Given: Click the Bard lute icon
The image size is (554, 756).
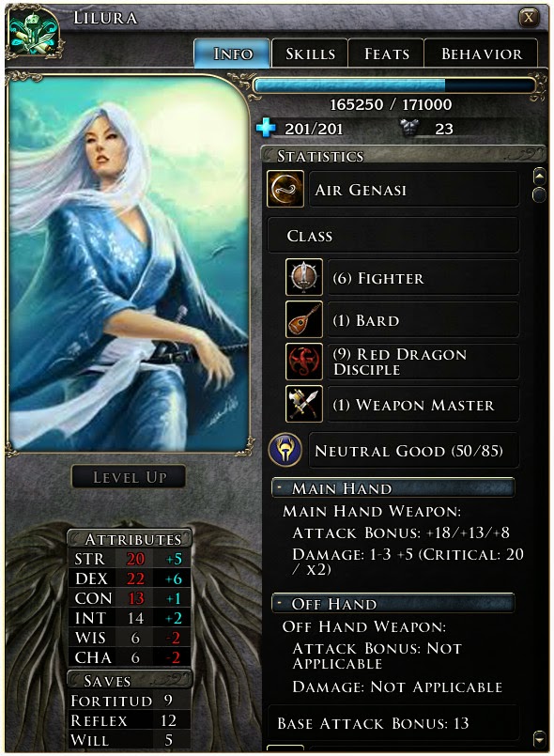Looking at the screenshot, I should 303,319.
